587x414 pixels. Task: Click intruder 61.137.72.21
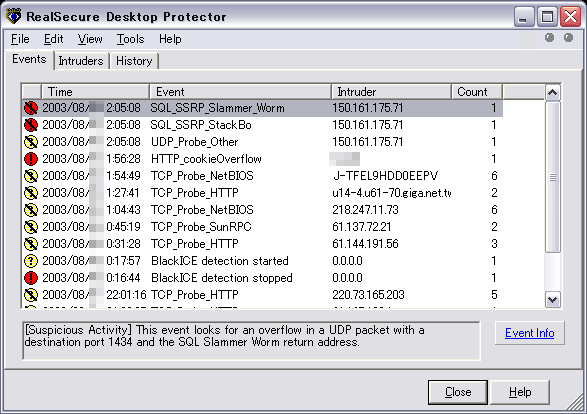click(362, 227)
